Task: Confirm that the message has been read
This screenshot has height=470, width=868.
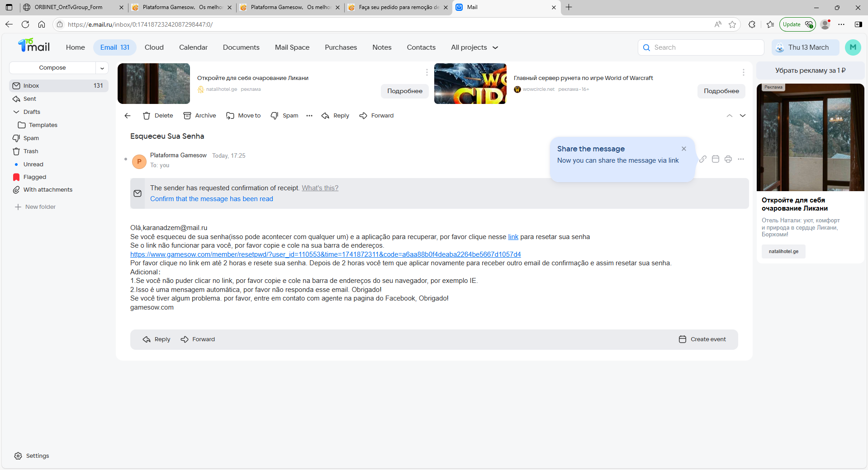Action: coord(212,199)
